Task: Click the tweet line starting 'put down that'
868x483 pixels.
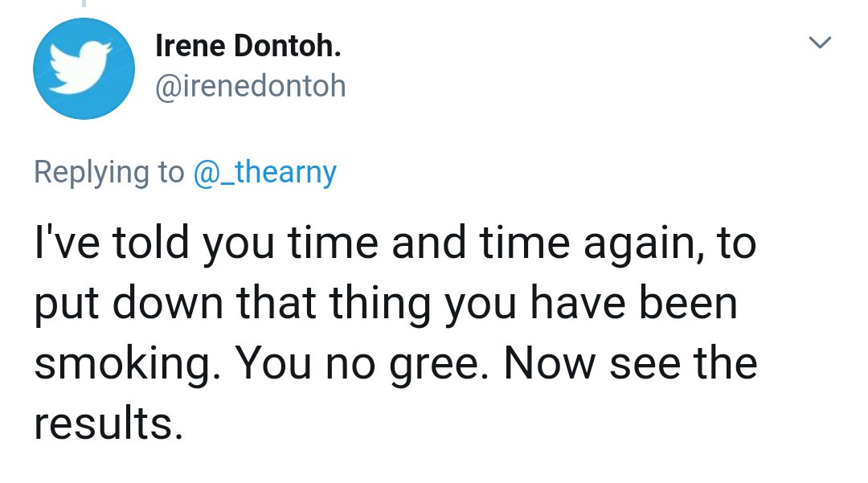Action: pyautogui.click(x=385, y=305)
